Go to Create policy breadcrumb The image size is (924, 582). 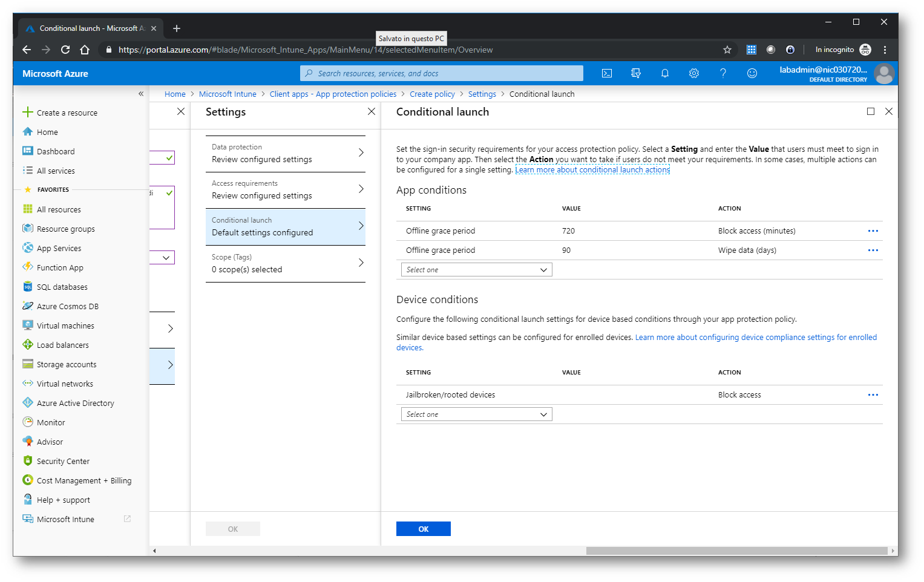click(x=432, y=94)
